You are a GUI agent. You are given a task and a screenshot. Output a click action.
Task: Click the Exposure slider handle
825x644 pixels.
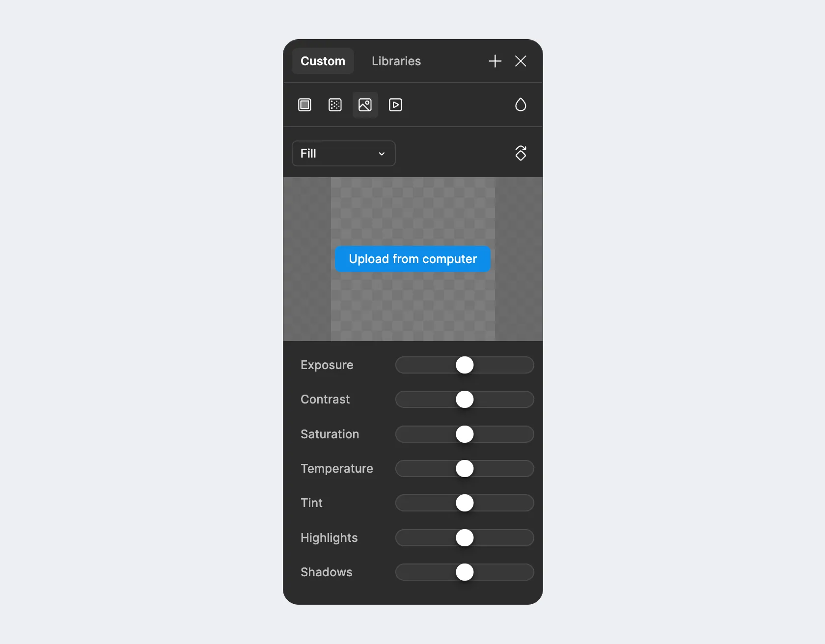[x=465, y=365]
